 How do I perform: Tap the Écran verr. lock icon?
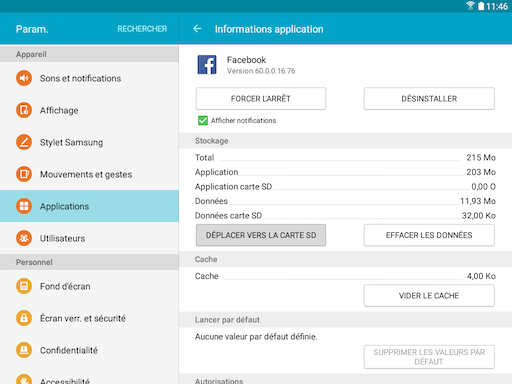pyautogui.click(x=24, y=318)
